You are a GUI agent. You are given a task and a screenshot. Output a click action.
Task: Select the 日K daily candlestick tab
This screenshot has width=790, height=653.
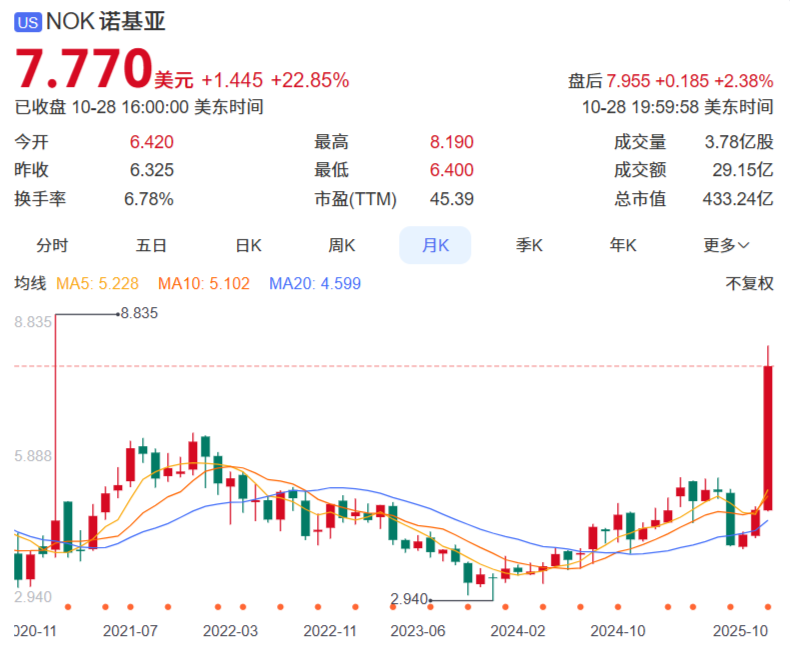248,245
